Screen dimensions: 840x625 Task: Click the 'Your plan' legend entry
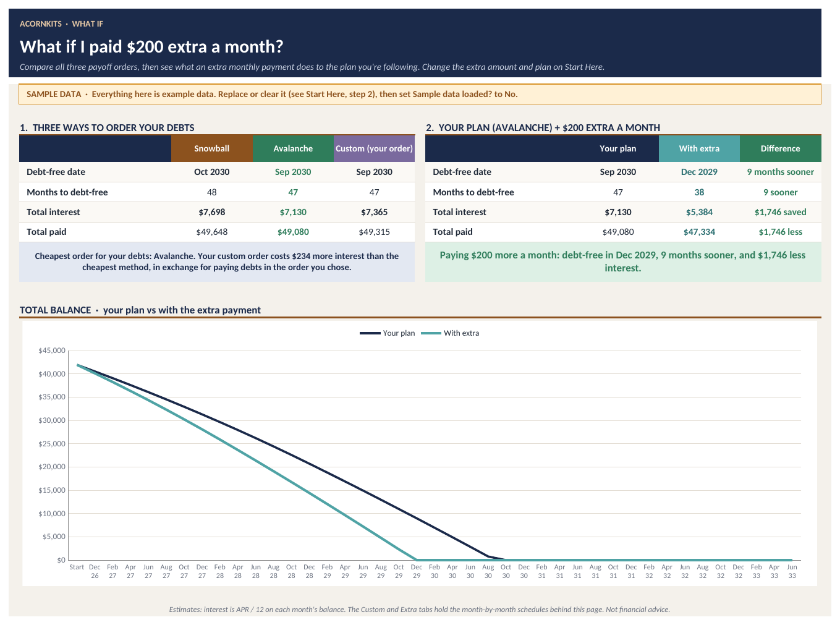[x=388, y=333]
